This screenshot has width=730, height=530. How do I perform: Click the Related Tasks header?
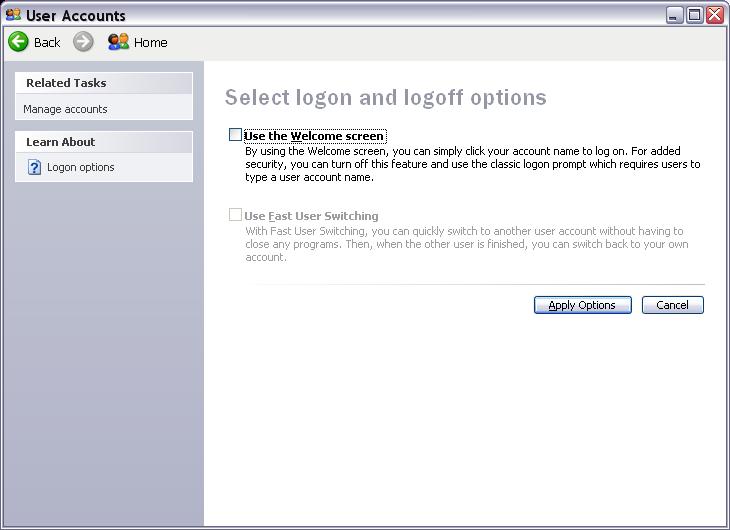pos(104,83)
